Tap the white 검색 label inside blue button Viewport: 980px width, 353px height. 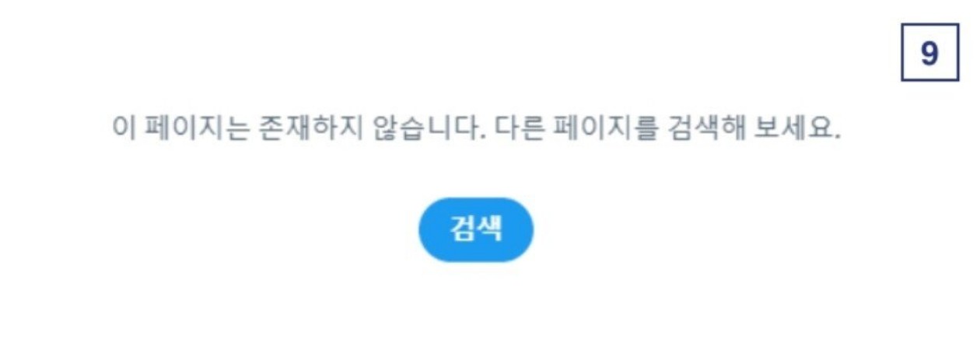pyautogui.click(x=477, y=229)
